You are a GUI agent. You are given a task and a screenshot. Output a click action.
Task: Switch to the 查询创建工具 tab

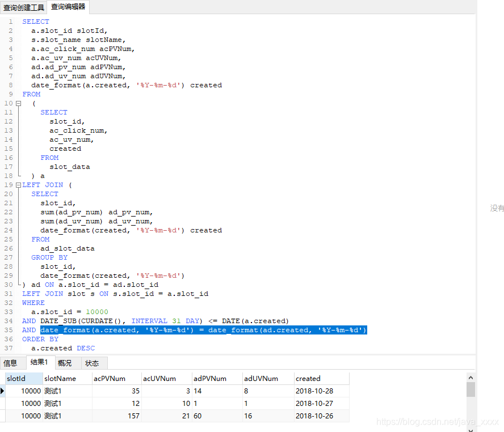(x=23, y=7)
